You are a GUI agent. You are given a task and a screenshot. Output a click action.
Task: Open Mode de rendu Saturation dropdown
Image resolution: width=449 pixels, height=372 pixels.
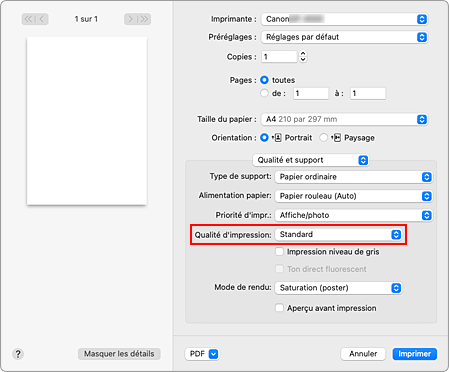(x=338, y=288)
